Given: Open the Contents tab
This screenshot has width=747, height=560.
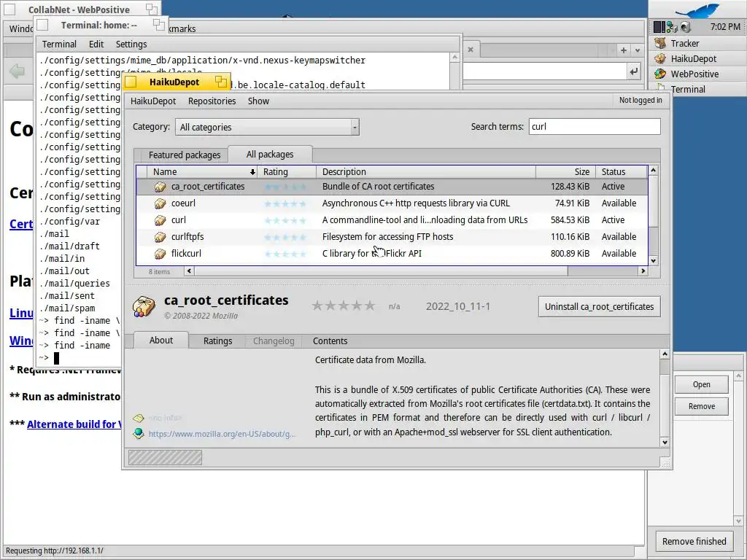Looking at the screenshot, I should (330, 341).
